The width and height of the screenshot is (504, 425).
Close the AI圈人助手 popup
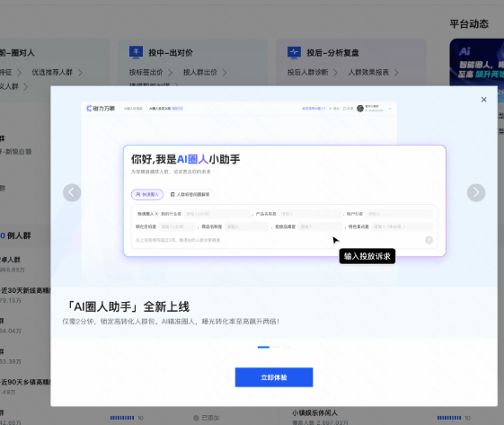[483, 100]
